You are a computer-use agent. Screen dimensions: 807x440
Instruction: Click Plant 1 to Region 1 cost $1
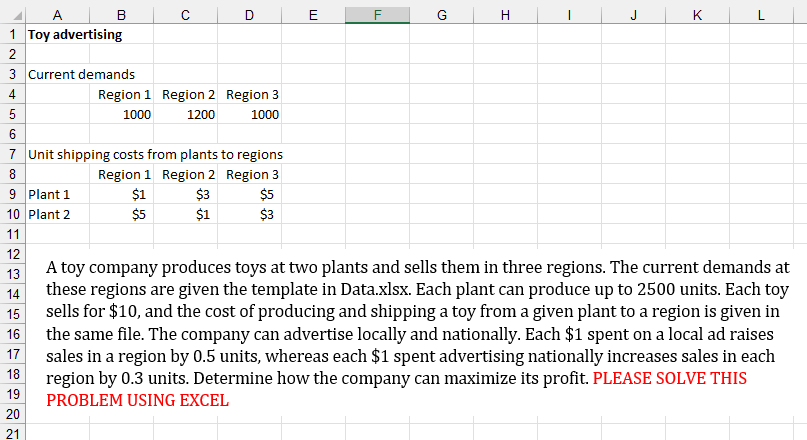pos(138,195)
